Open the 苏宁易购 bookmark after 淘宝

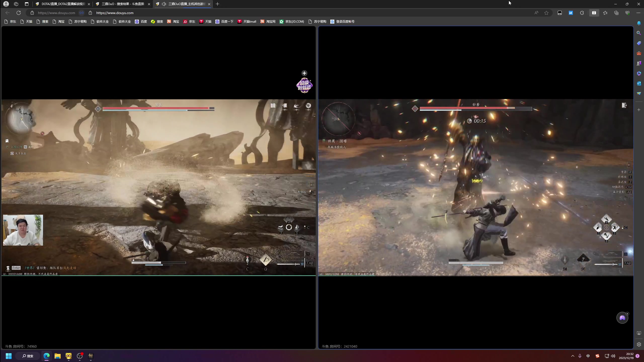[x=78, y=22]
